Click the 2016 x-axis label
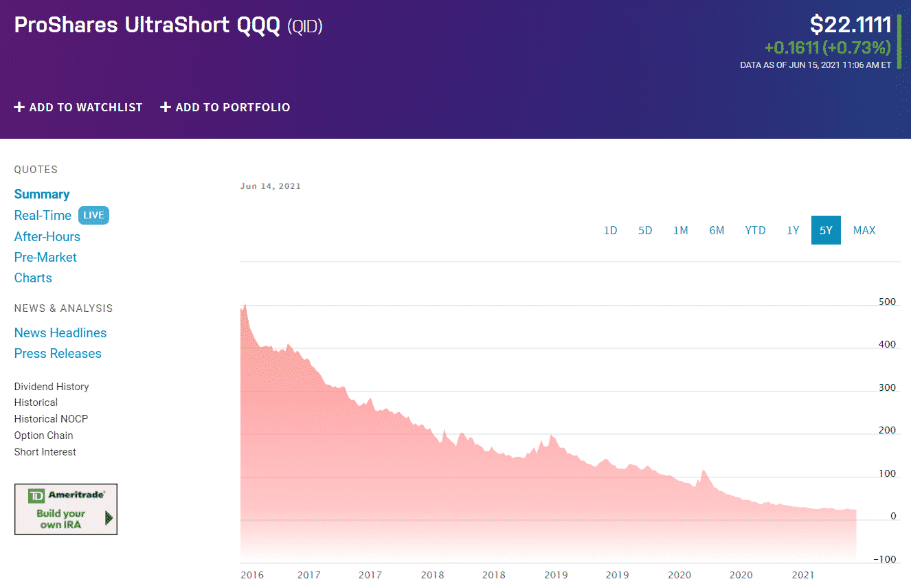911x588 pixels. pos(252,575)
